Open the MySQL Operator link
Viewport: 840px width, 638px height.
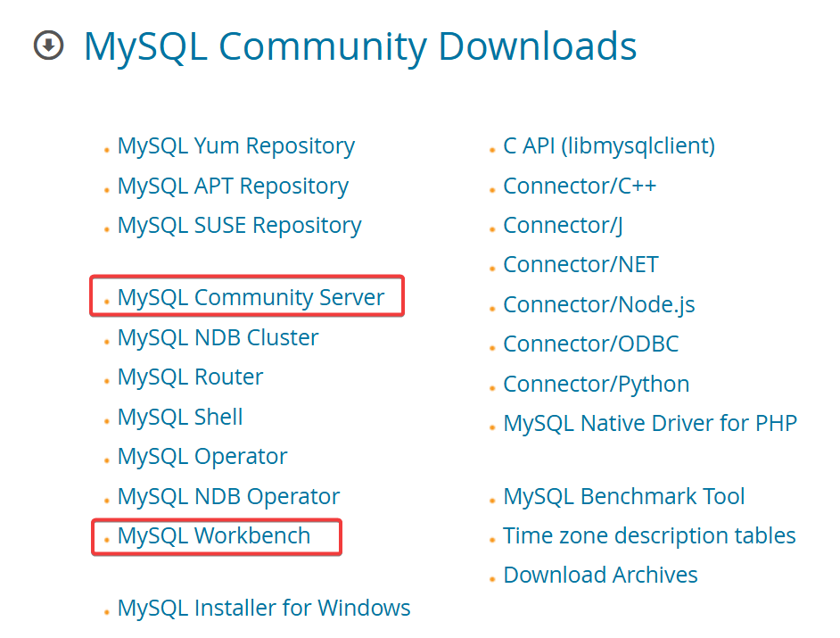click(202, 457)
